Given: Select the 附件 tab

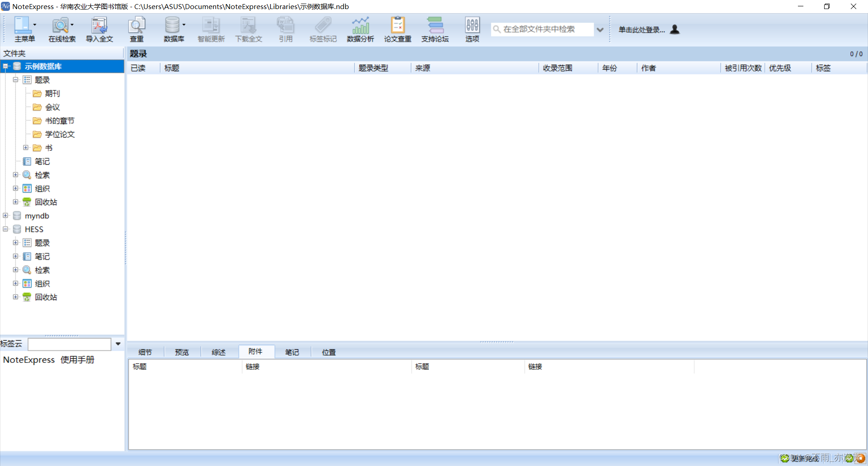Looking at the screenshot, I should (255, 352).
